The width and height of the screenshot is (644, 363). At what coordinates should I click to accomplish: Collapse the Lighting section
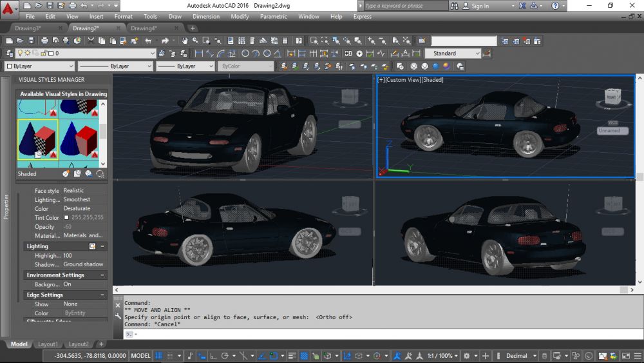(x=102, y=246)
